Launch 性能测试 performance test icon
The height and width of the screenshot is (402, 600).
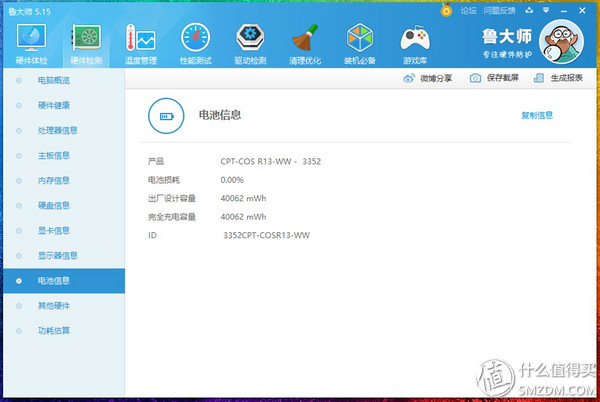pyautogui.click(x=196, y=37)
